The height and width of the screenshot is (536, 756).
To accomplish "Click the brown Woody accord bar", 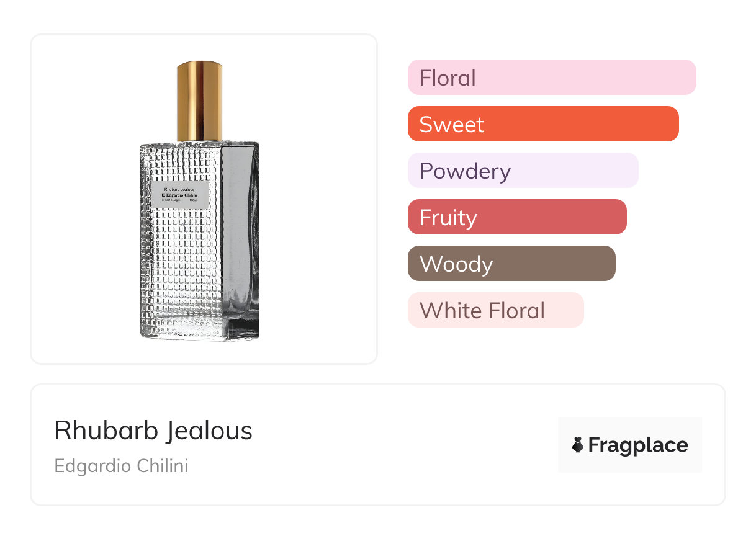I will (x=511, y=264).
